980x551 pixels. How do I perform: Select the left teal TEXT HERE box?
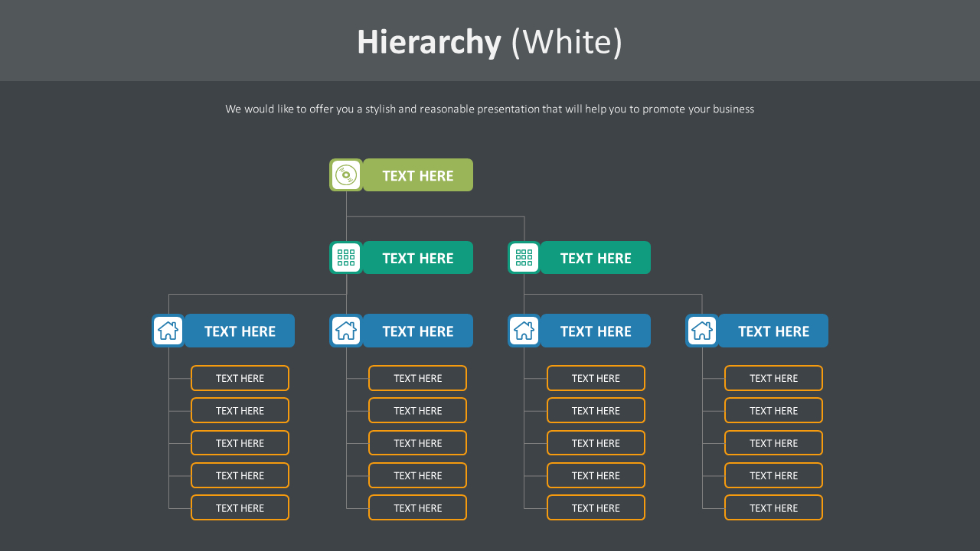418,258
